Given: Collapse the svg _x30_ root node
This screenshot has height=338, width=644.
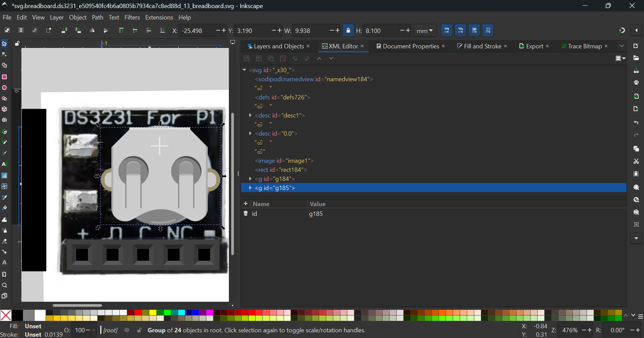Looking at the screenshot, I should (x=244, y=70).
